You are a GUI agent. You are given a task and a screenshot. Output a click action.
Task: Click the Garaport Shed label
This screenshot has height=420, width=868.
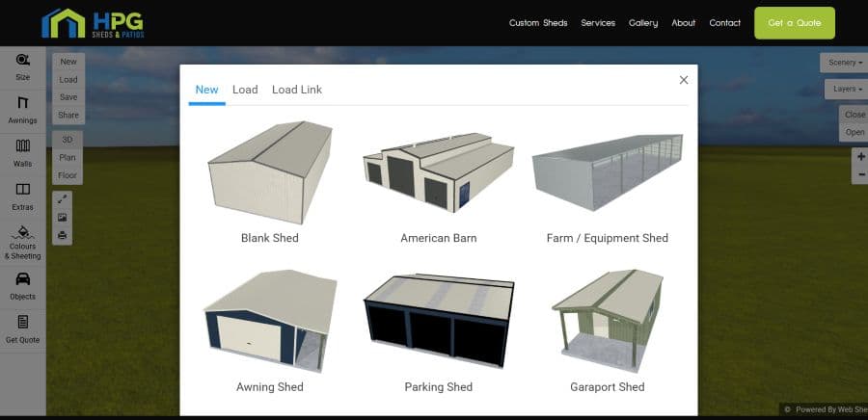pos(608,387)
